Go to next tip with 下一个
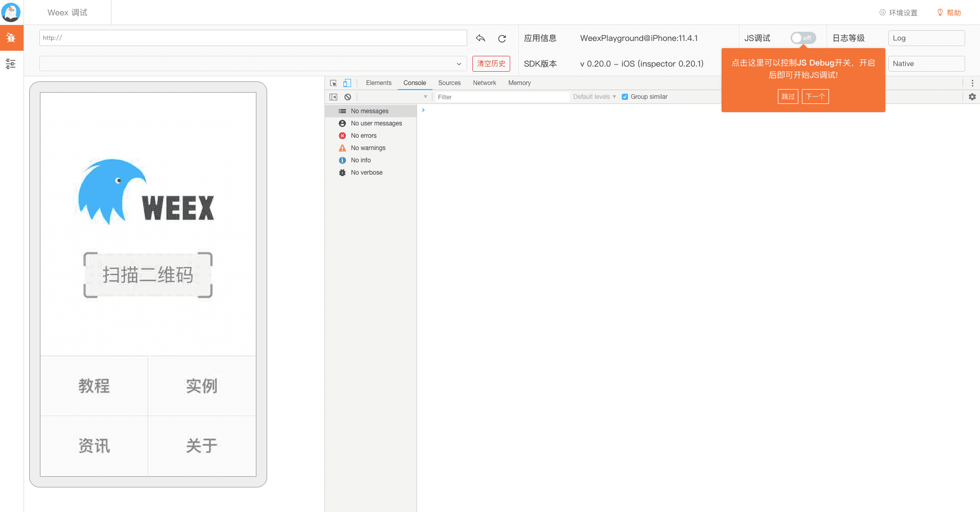Viewport: 980px width, 512px height. pos(815,96)
